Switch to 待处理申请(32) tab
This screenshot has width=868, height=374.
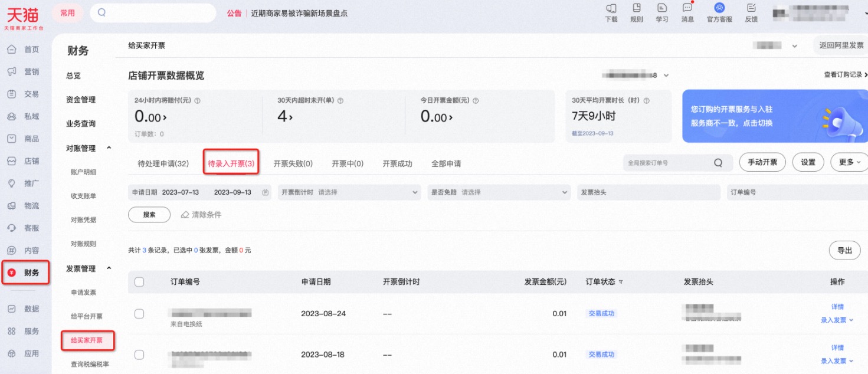pos(163,164)
